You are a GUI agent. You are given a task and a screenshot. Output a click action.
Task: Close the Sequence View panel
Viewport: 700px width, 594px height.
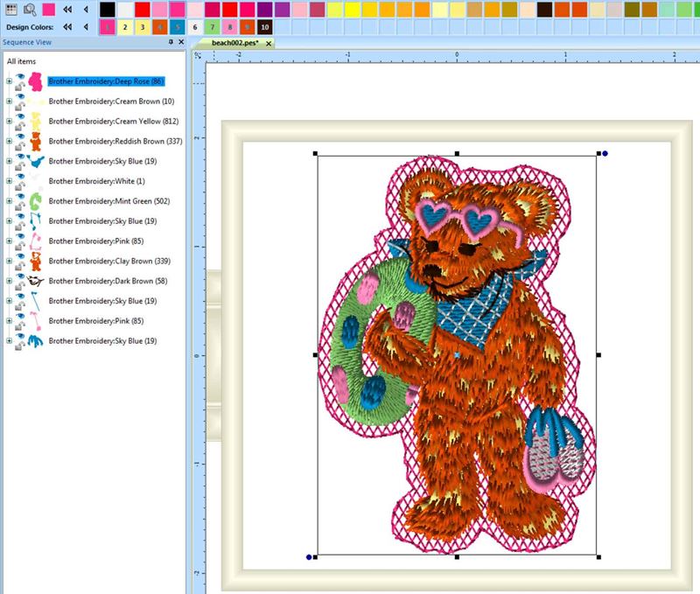(181, 41)
